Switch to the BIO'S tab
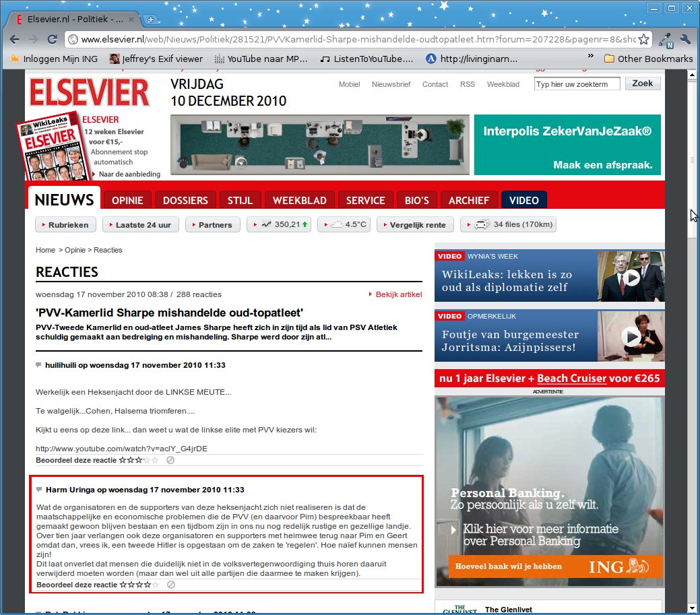700x615 pixels. (x=416, y=200)
